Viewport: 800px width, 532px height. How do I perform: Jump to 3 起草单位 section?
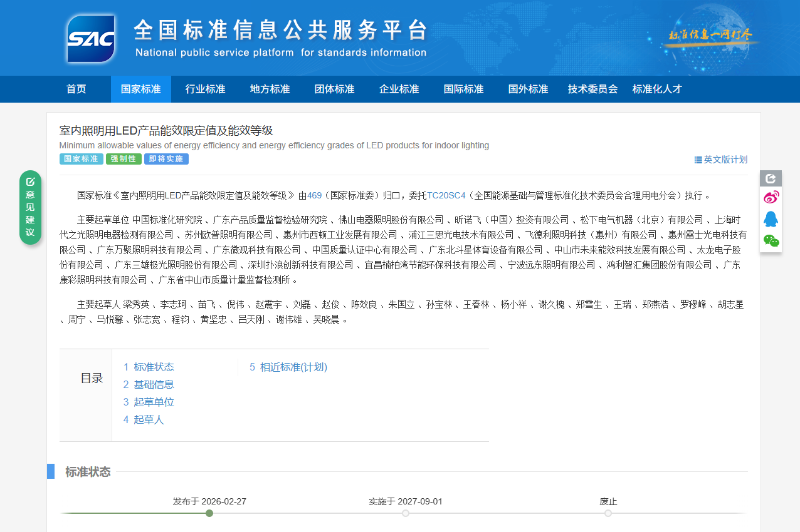(148, 402)
